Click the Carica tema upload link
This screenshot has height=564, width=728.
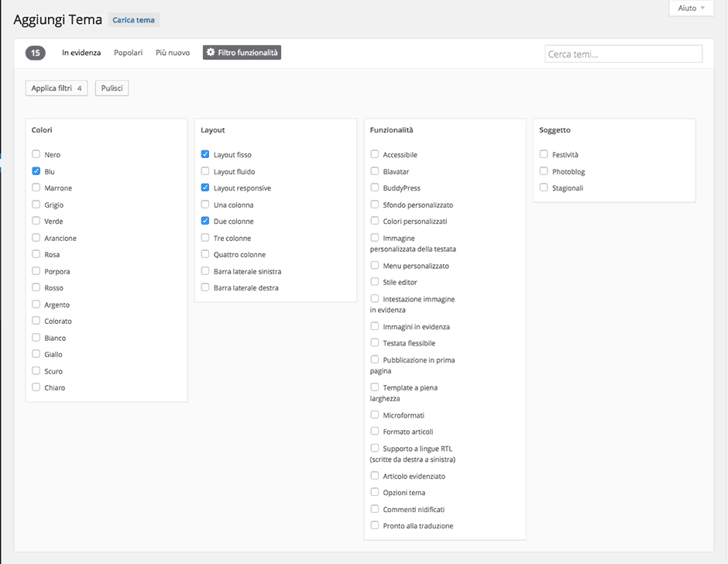[134, 20]
